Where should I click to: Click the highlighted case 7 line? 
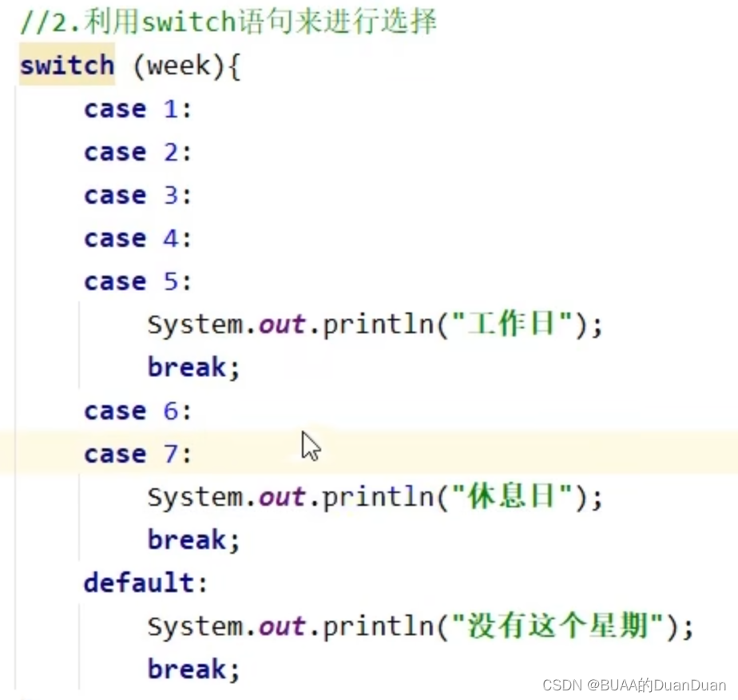point(136,453)
